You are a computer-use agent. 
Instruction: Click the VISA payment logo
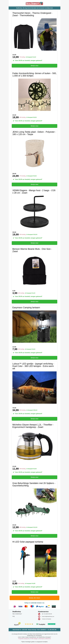[20, 606]
